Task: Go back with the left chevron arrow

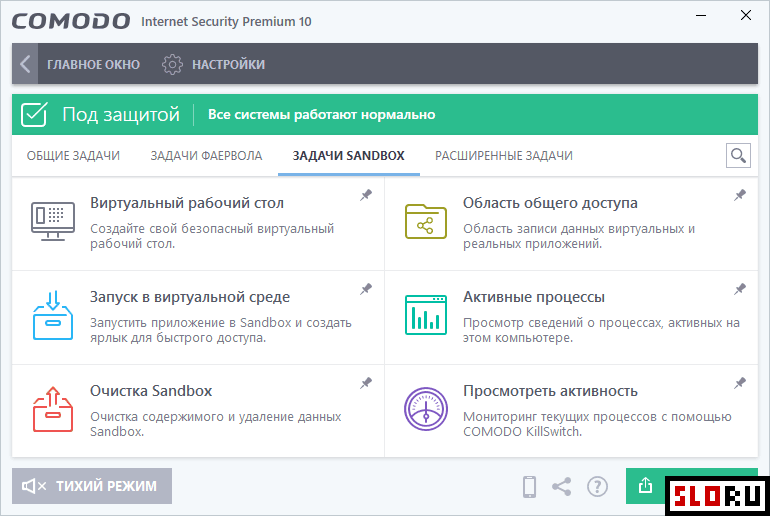Action: 25,64
